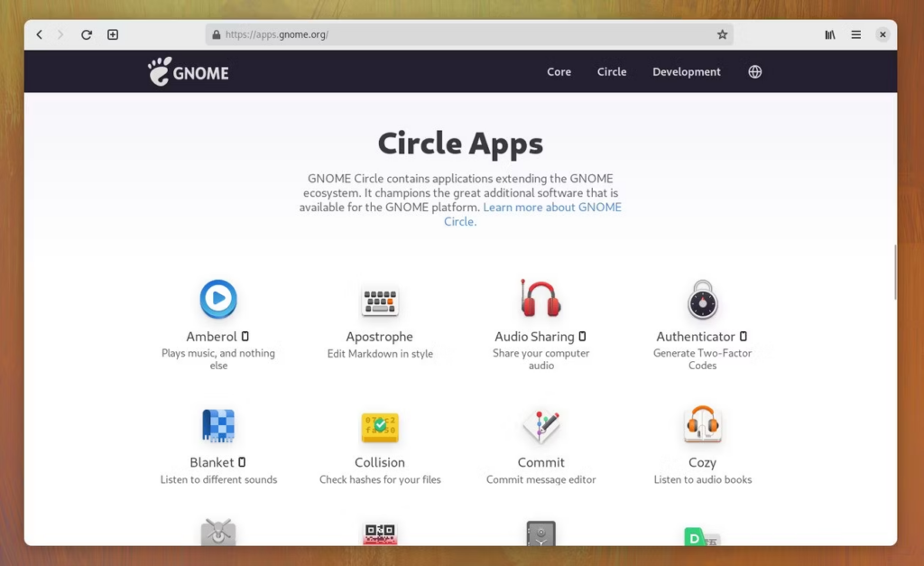Open the Circle menu item
924x566 pixels.
(612, 72)
